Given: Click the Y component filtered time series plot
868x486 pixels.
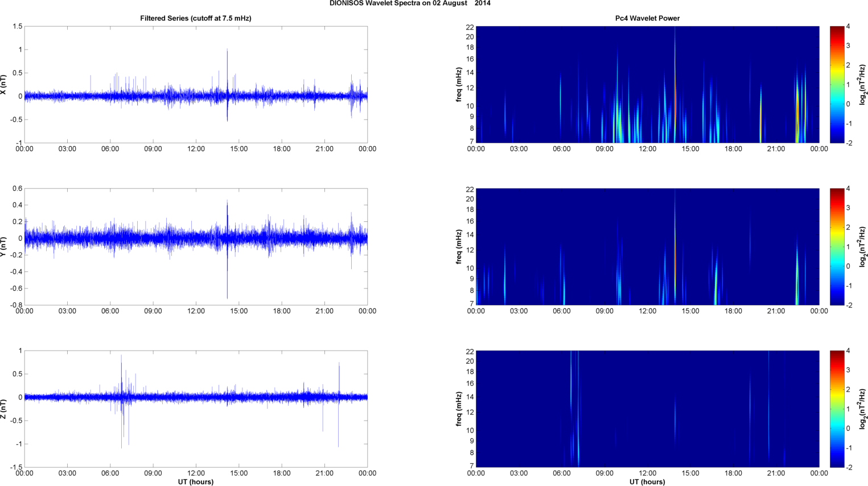Looking at the screenshot, I should pos(196,246).
